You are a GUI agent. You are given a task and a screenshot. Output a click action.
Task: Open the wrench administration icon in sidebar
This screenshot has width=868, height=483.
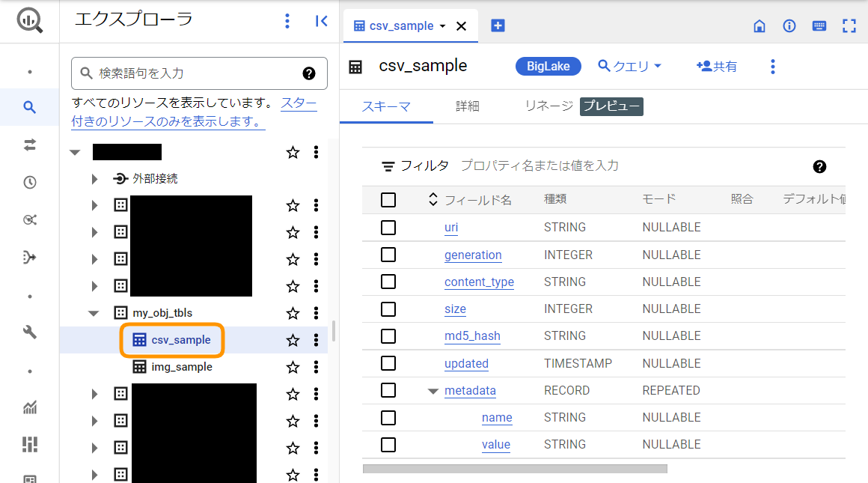tap(29, 332)
